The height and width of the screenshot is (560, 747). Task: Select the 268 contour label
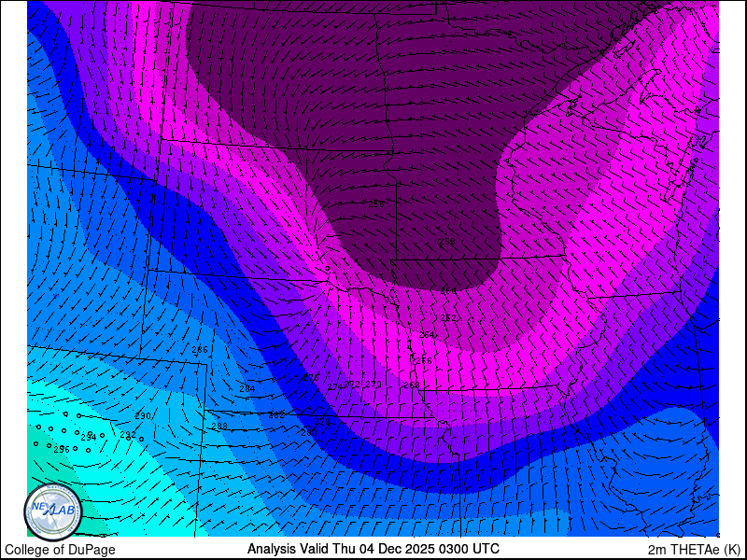(x=412, y=385)
